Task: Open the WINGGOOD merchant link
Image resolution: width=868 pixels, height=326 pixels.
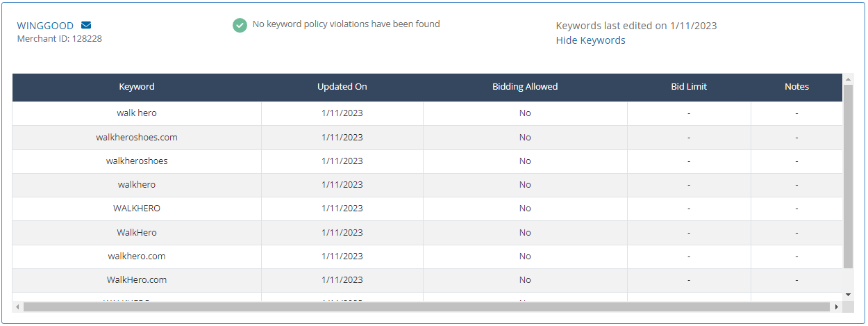Action: click(x=45, y=26)
